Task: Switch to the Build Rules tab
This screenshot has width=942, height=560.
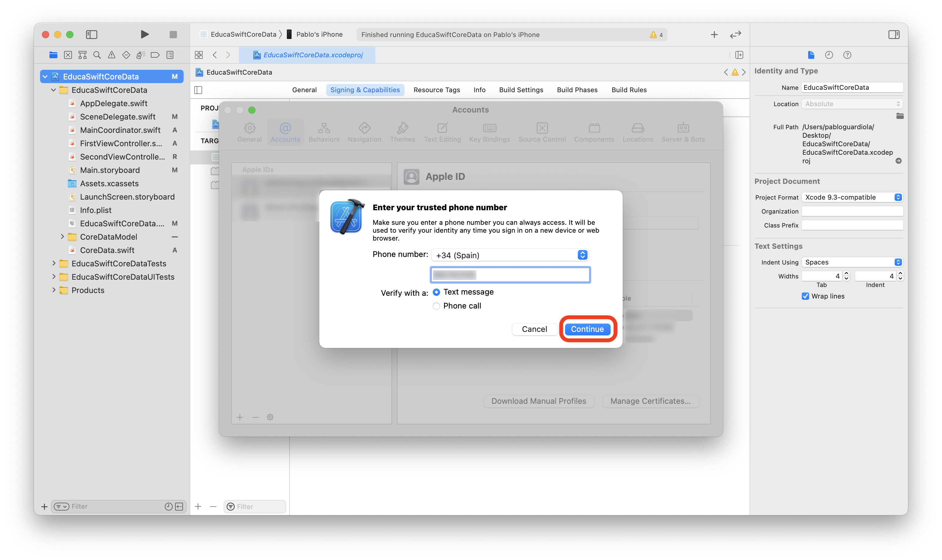Action: pyautogui.click(x=629, y=90)
